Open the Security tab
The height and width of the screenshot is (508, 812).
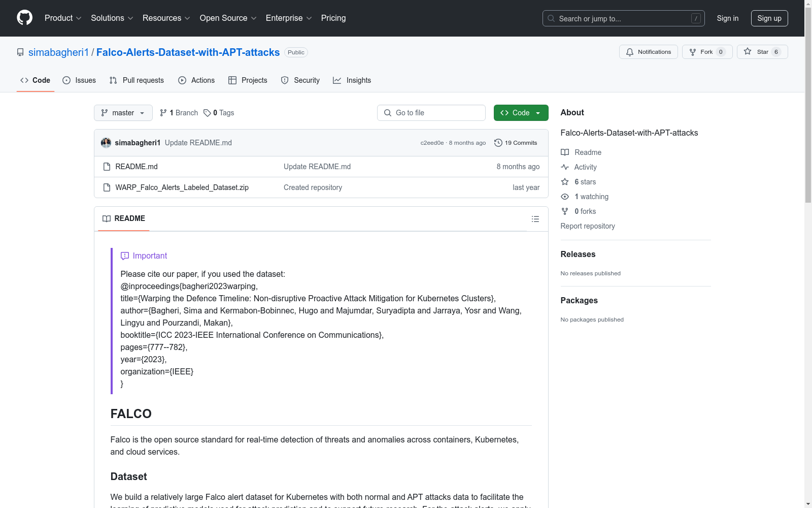300,80
